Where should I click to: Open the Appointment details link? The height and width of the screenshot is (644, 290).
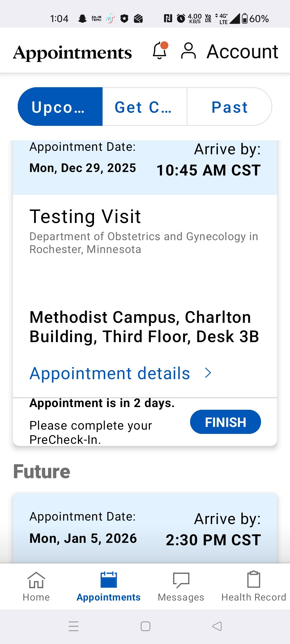[110, 373]
